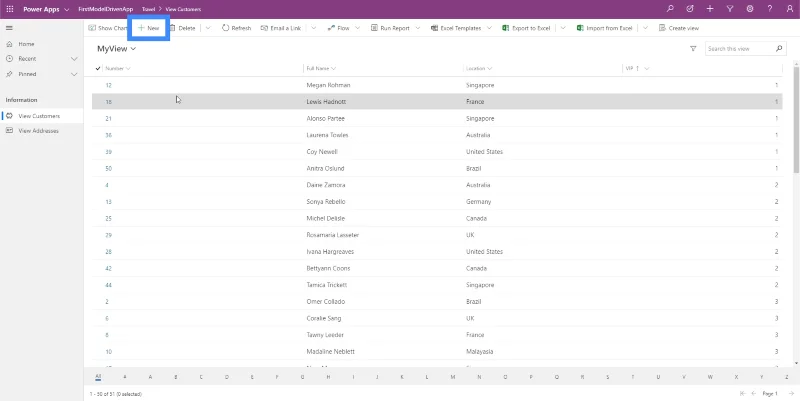Screen dimensions: 800x401
Task: Go to first page arrow in pager
Action: coord(742,393)
